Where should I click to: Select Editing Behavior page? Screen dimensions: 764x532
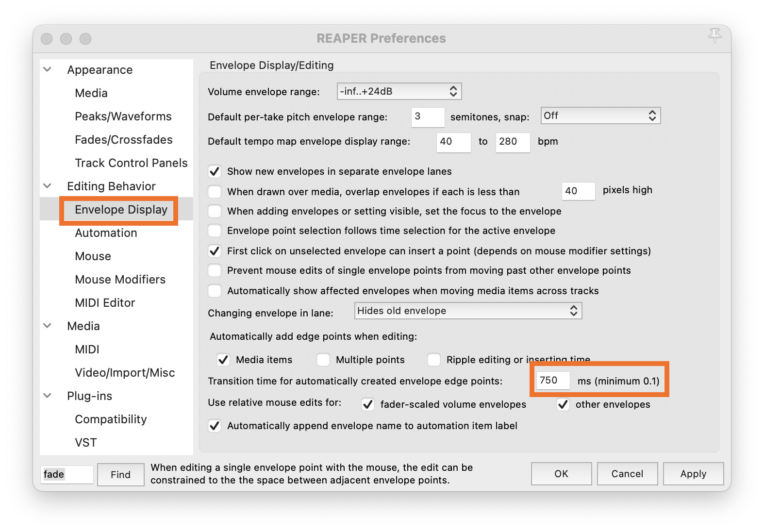click(x=111, y=186)
